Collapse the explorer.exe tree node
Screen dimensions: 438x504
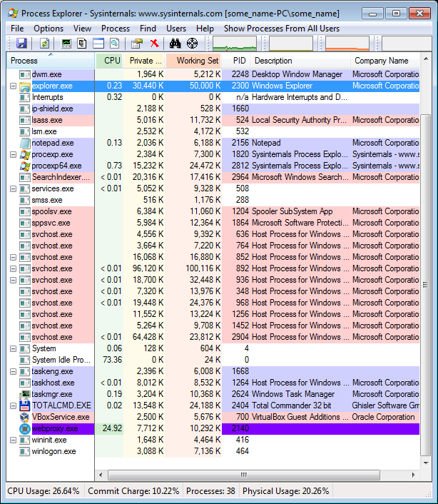coord(13,86)
